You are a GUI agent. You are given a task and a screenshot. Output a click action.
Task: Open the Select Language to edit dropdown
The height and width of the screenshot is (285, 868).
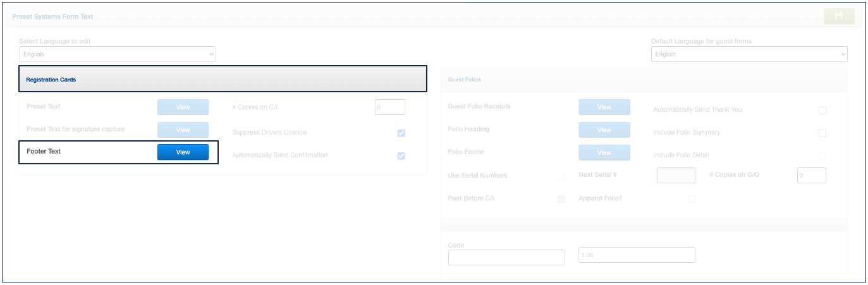coord(117,54)
